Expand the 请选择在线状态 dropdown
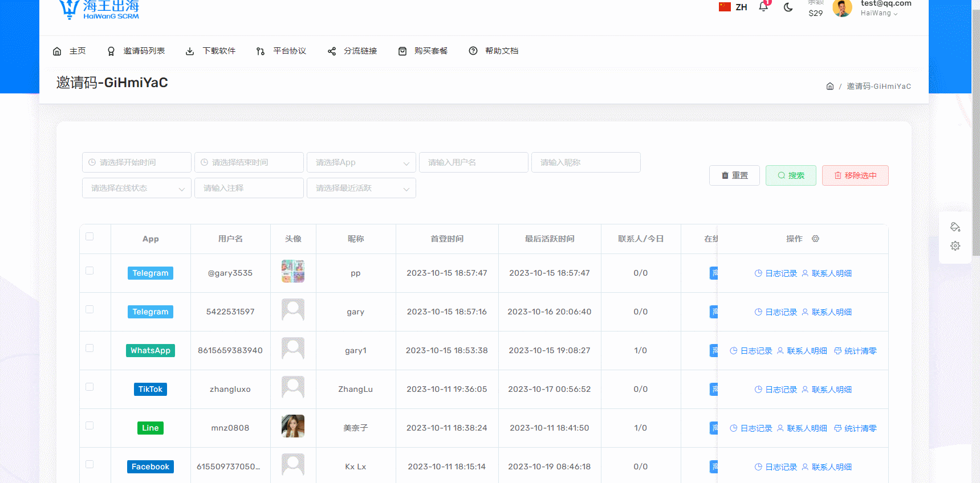This screenshot has height=483, width=980. [137, 188]
